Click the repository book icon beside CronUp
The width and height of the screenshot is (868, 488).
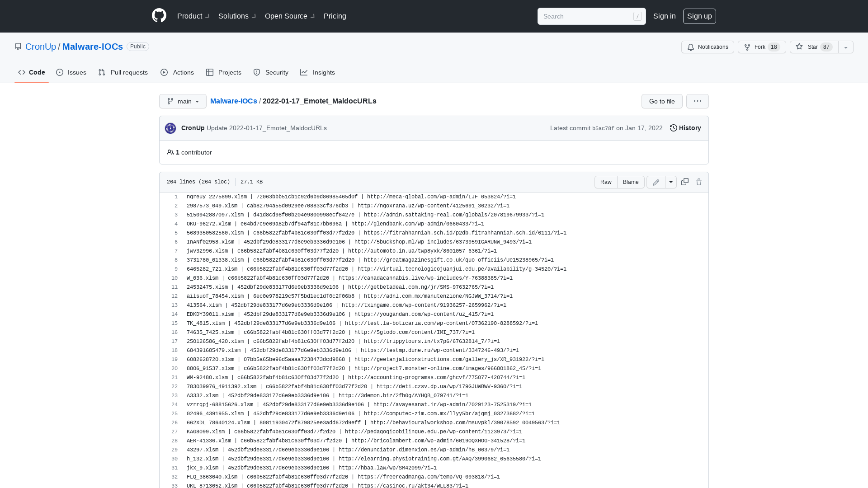[18, 47]
